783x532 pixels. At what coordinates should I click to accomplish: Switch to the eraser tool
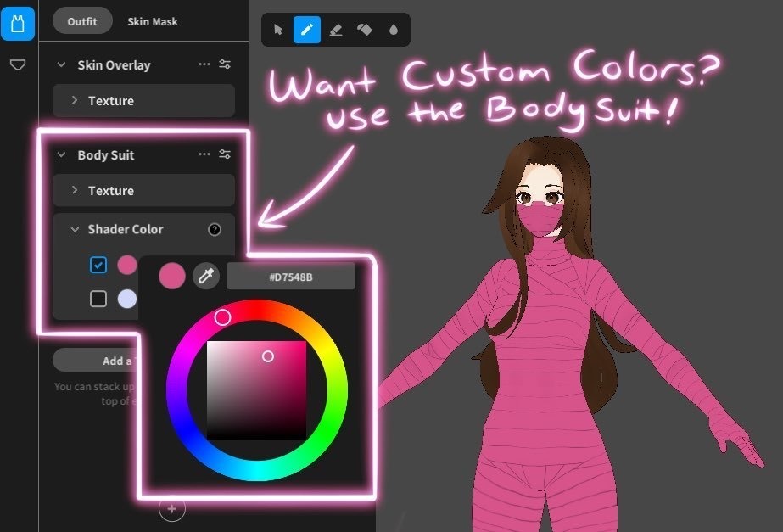[335, 29]
